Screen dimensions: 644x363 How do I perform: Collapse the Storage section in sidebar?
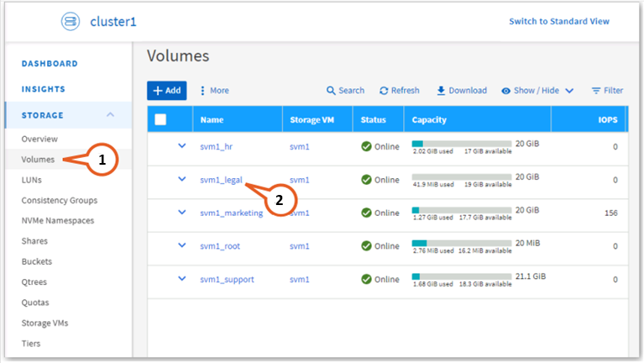pyautogui.click(x=110, y=115)
